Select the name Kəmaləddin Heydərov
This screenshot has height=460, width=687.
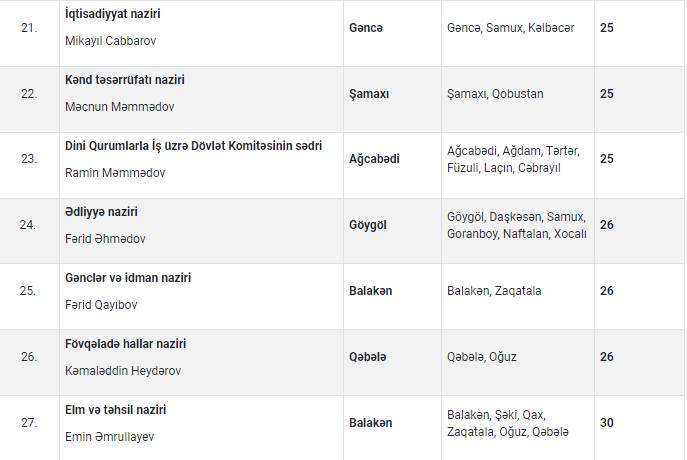click(x=122, y=371)
